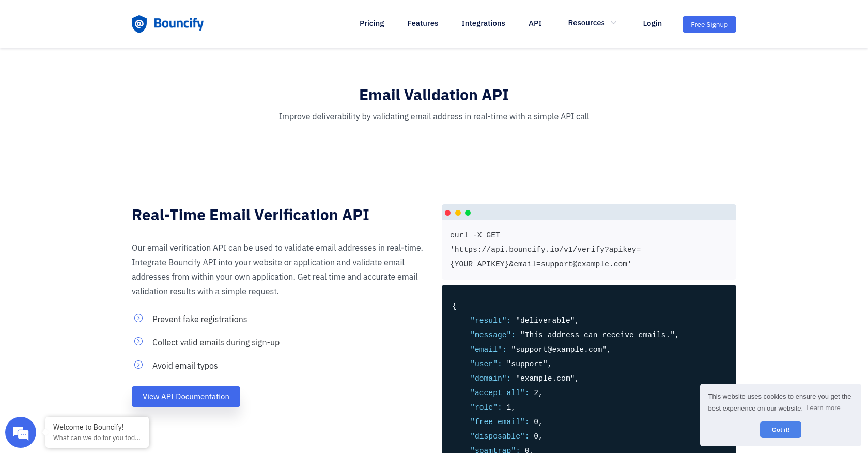Dismiss cookie notice with Got it!
This screenshot has height=453, width=868.
point(780,430)
